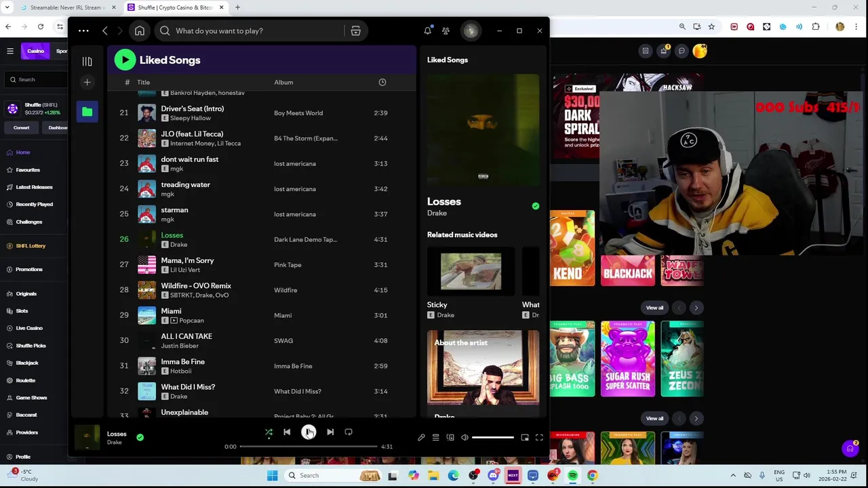Open the Pink Tape album link
Viewport: 868px width, 488px height.
tap(288, 265)
